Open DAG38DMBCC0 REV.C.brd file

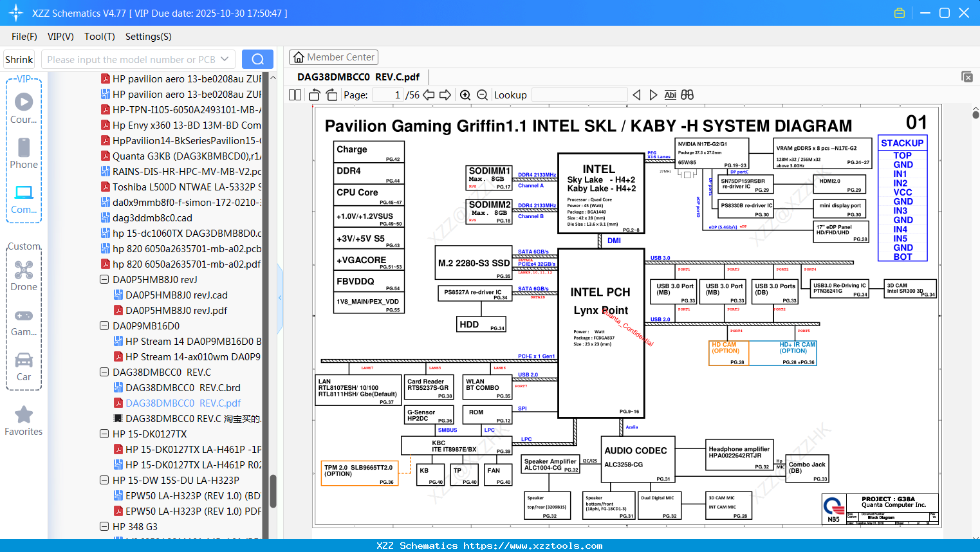tap(183, 388)
